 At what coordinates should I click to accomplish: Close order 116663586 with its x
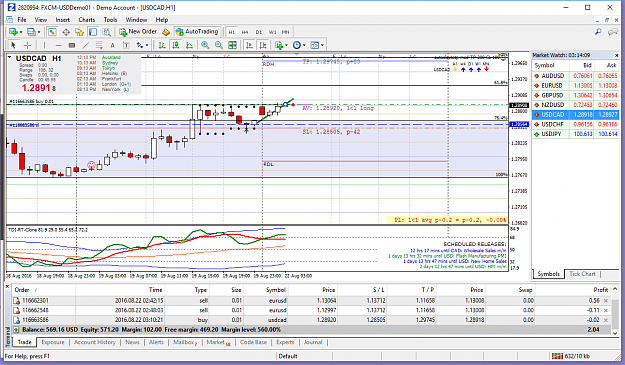pos(606,320)
